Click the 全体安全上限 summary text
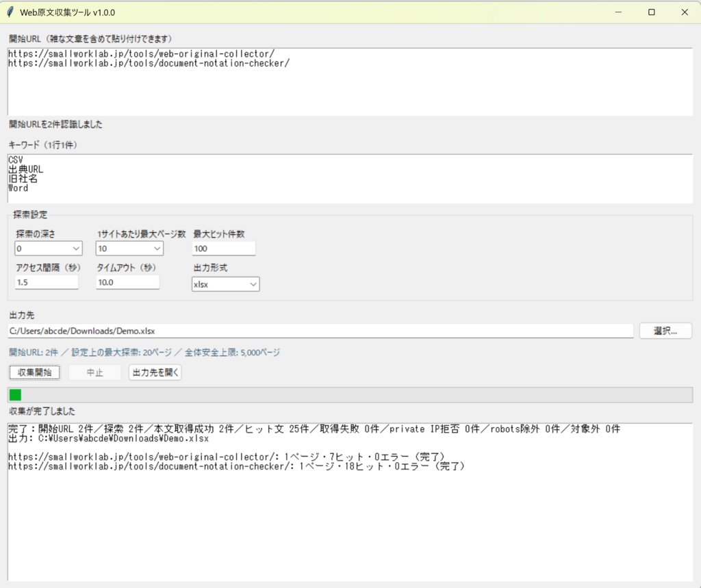701x588 pixels. click(x=233, y=353)
